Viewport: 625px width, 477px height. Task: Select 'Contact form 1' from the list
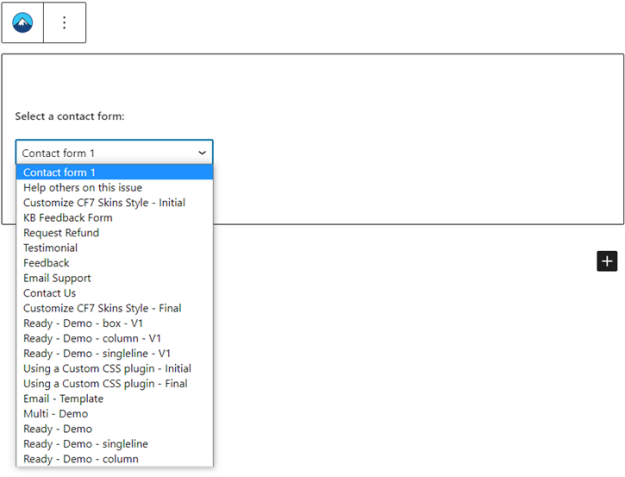[x=60, y=172]
